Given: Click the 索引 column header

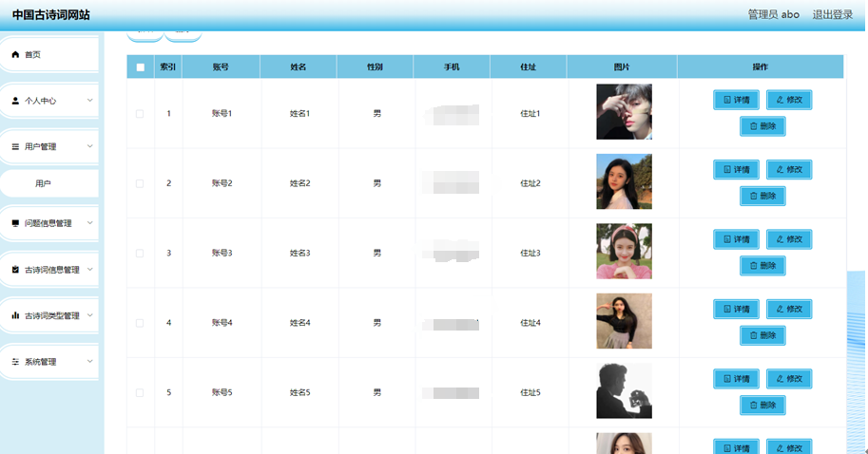Looking at the screenshot, I should 167,66.
